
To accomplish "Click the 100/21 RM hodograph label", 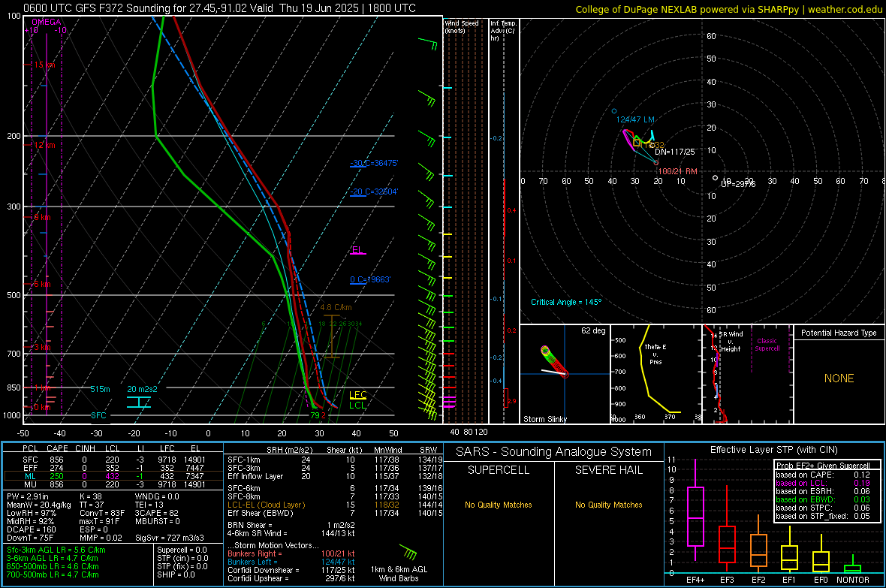I will (677, 171).
